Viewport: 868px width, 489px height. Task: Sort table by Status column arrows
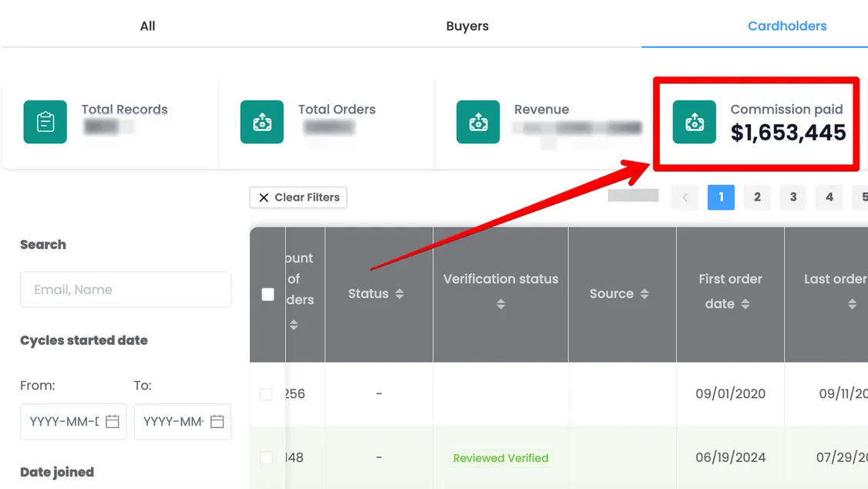399,294
